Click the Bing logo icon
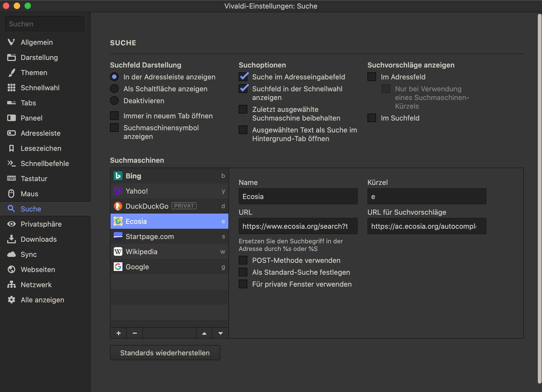 click(118, 176)
